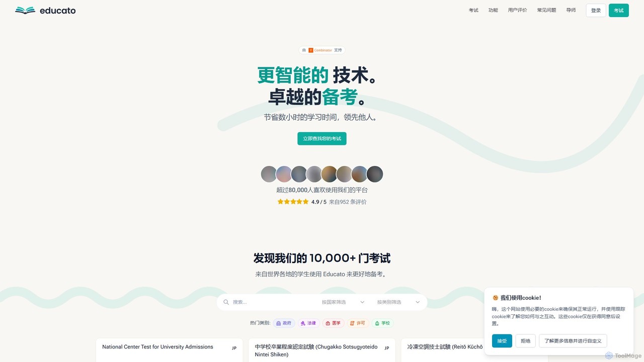Viewport: 644px width, 362px height.
Task: Click the 超过80,000人喜欢使用我们的平台 text
Action: pos(322,190)
